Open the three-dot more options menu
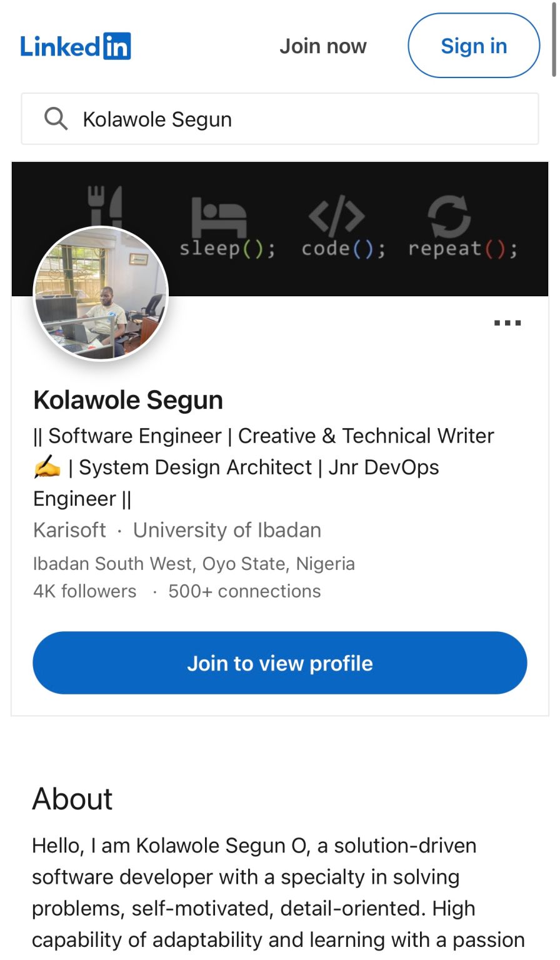This screenshot has height=960, width=560. click(x=507, y=323)
